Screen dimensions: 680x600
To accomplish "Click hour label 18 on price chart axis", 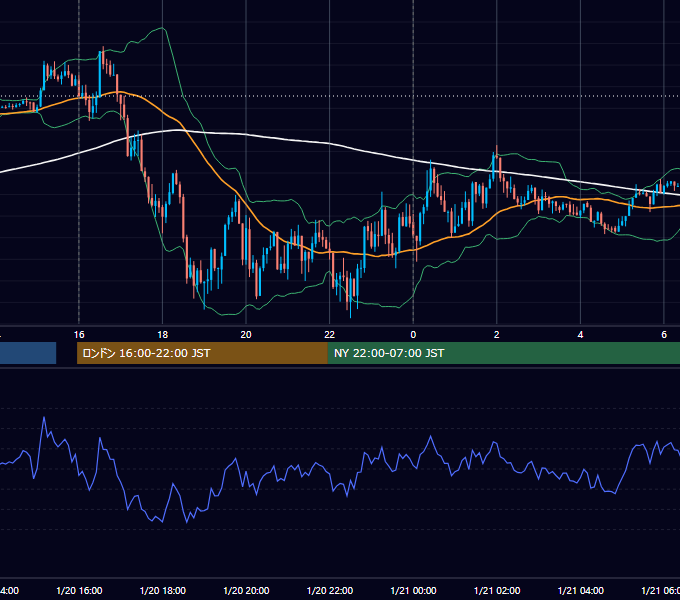I will click(162, 335).
